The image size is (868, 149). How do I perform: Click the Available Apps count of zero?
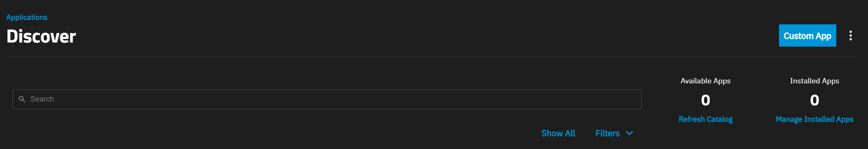(705, 100)
